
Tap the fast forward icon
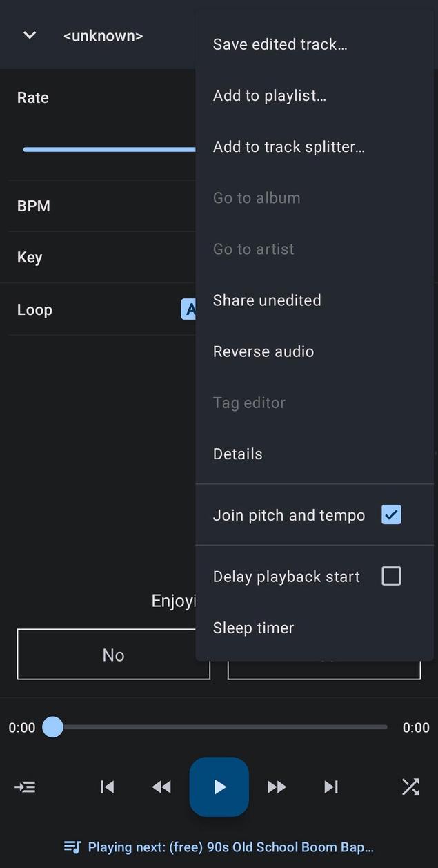pos(276,787)
